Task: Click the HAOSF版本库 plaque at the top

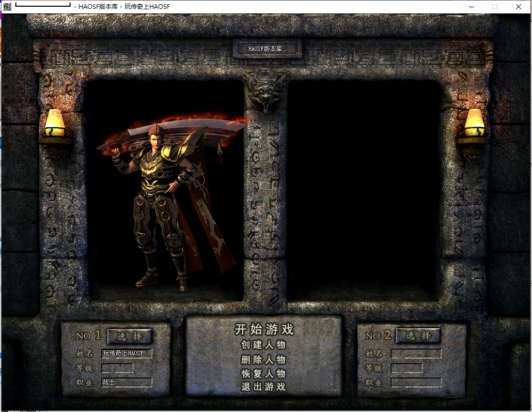Action: [267, 49]
